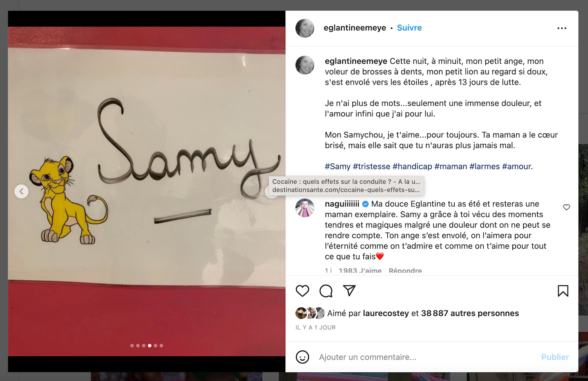Open laurecostey's profile from likes line
This screenshot has height=381, width=588.
click(x=386, y=313)
